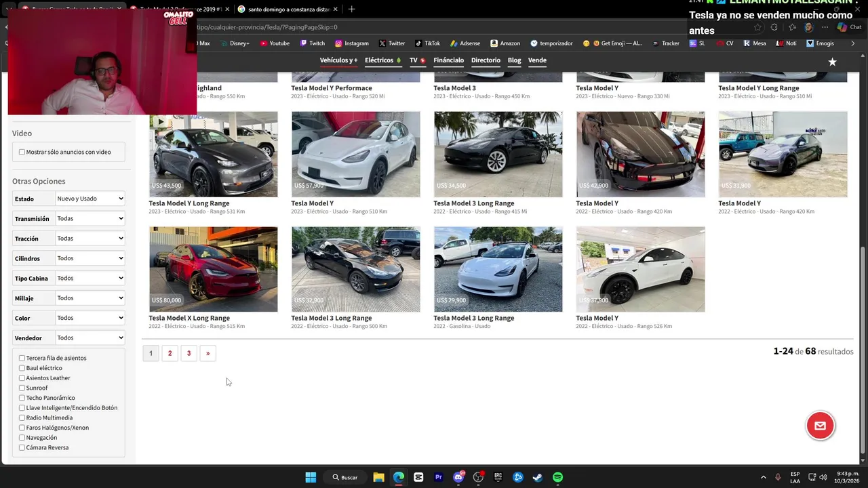
Task: Click the white star favorites icon
Action: [x=832, y=62]
